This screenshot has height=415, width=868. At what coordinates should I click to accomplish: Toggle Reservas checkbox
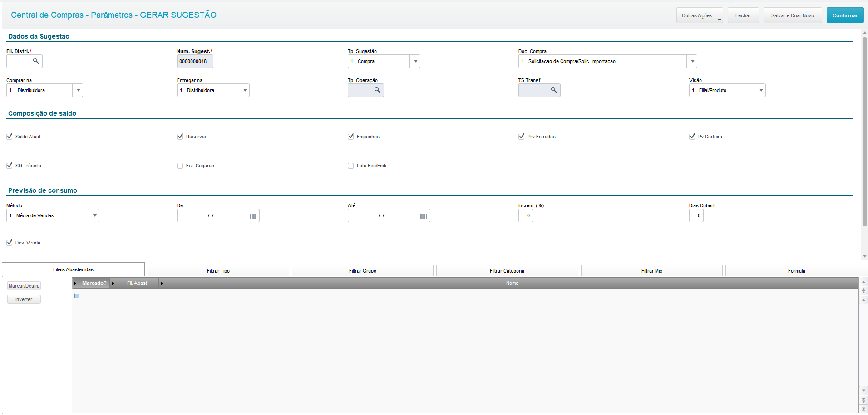click(x=180, y=136)
